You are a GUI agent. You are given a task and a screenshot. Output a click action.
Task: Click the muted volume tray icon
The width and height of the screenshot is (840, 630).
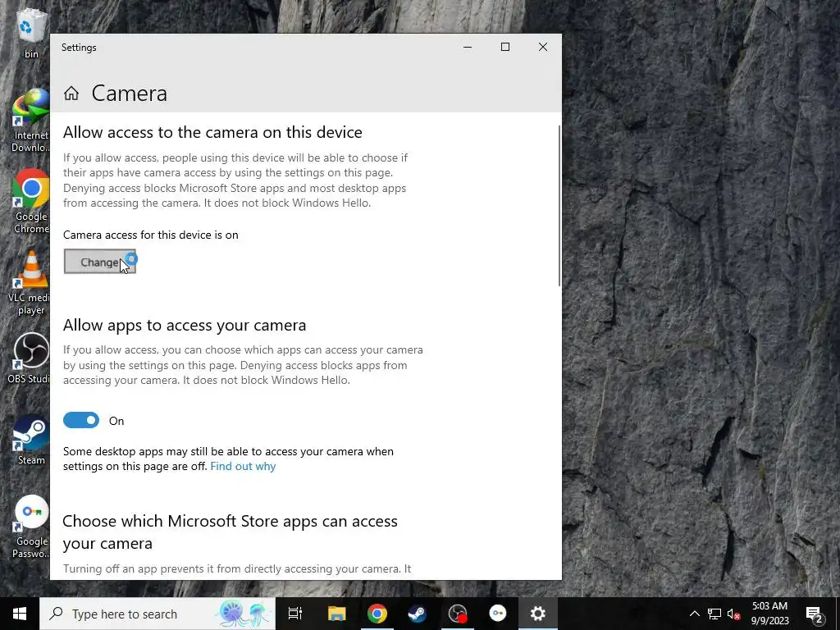pos(734,614)
